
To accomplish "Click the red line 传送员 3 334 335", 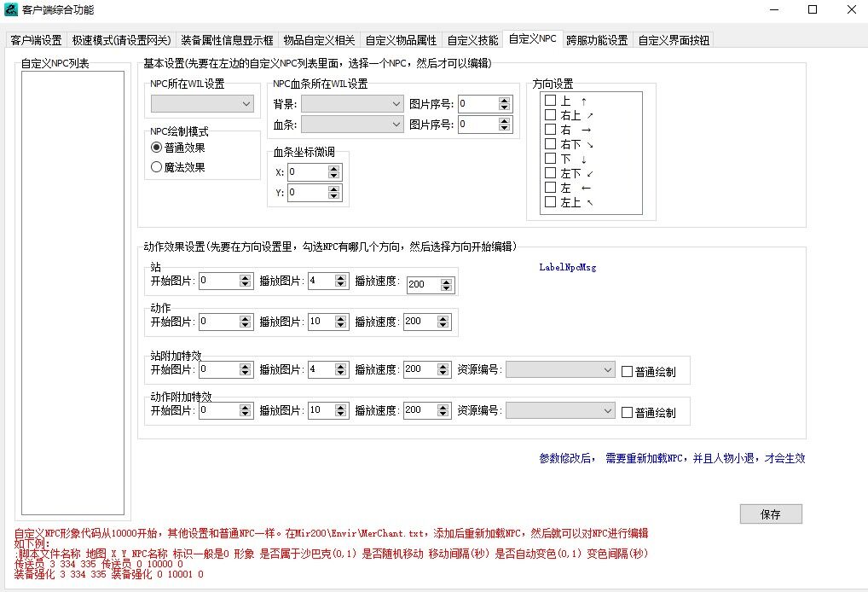I will [99, 564].
